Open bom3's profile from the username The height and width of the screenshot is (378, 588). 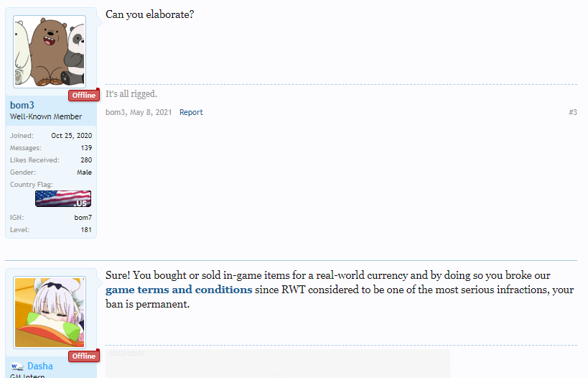click(22, 106)
